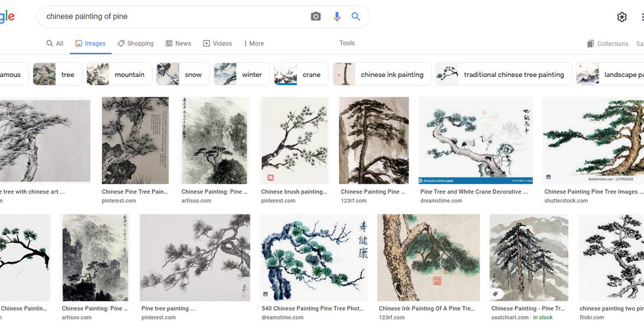644x329 pixels.
Task: Filter by landscape painting chip
Action: (610, 74)
